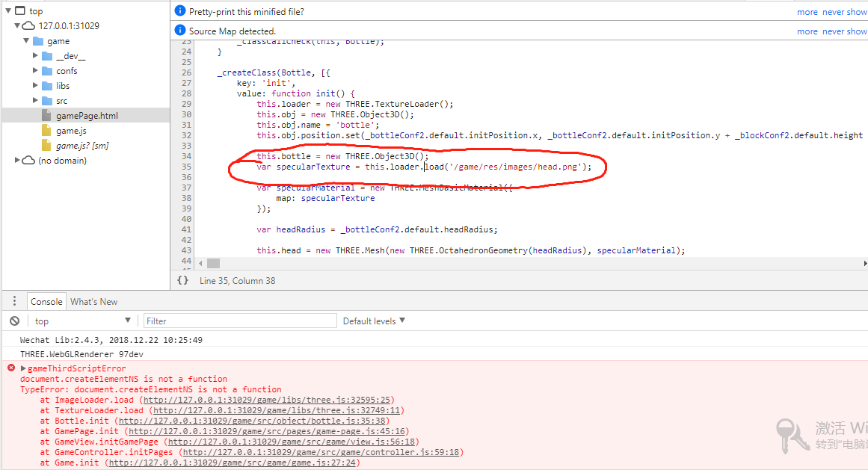This screenshot has width=868, height=470.
Task: Click the 'Line 35, Column 38' status text
Action: [x=238, y=281]
